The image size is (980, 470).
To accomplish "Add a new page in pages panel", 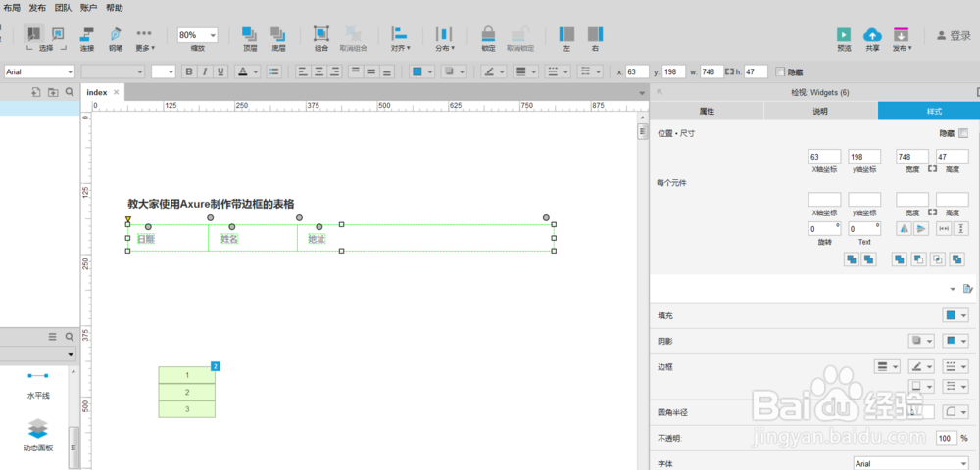I will (x=36, y=92).
